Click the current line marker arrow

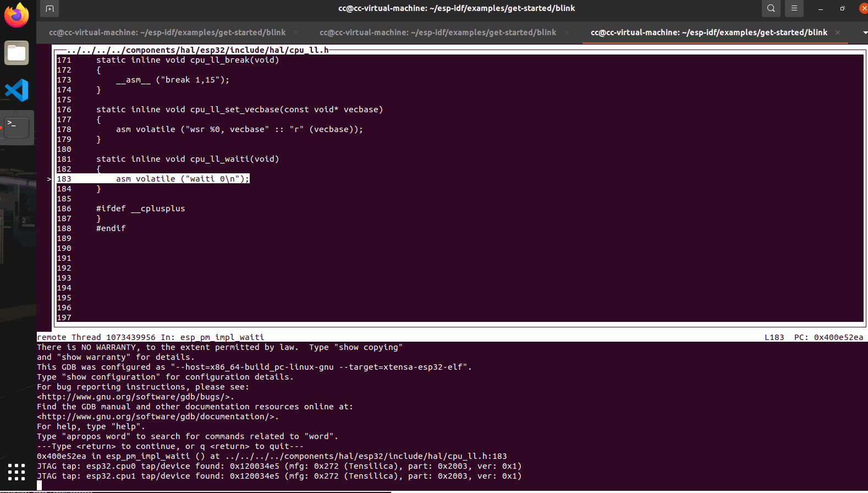tap(49, 179)
